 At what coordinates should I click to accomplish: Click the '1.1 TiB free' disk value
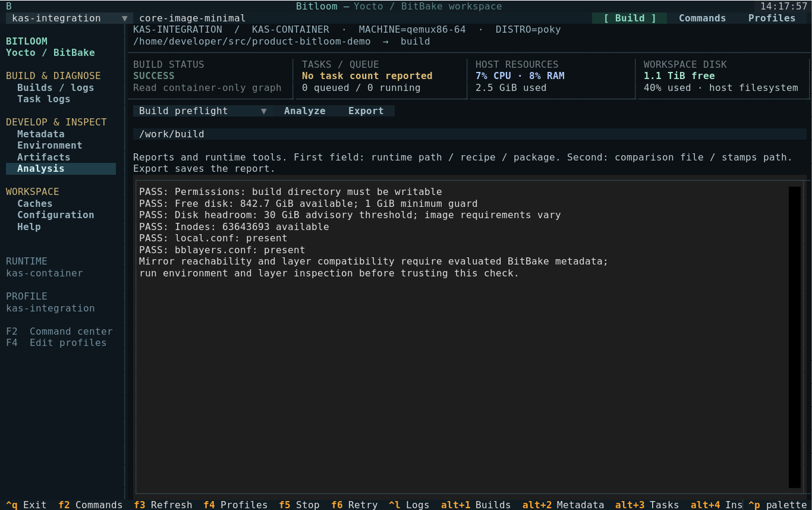[679, 75]
